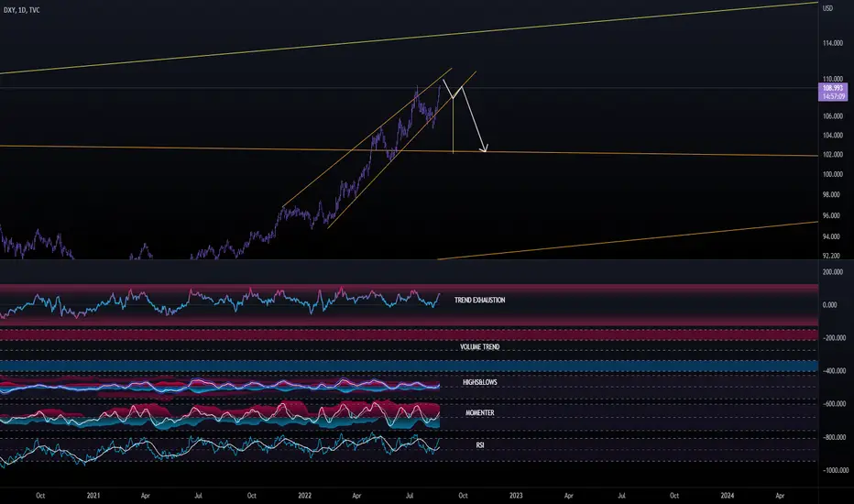The height and width of the screenshot is (504, 854).
Task: Select the white projected price arrow drawing
Action: [474, 119]
